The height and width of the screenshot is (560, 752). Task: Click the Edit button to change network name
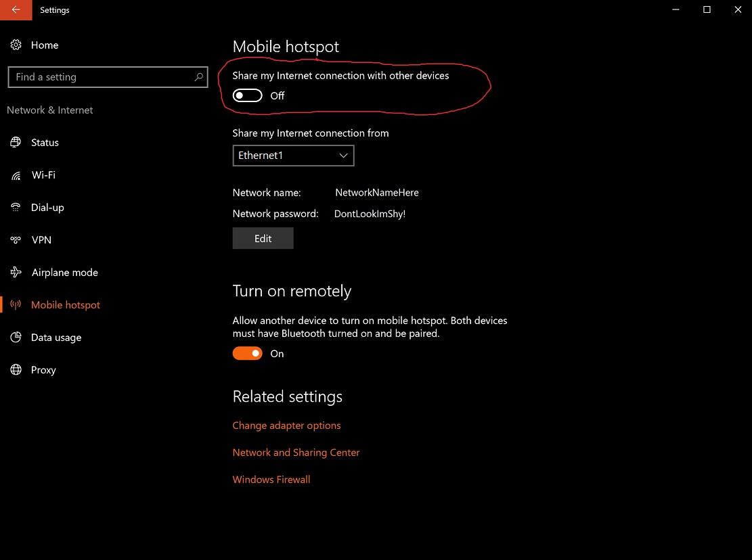(x=263, y=237)
